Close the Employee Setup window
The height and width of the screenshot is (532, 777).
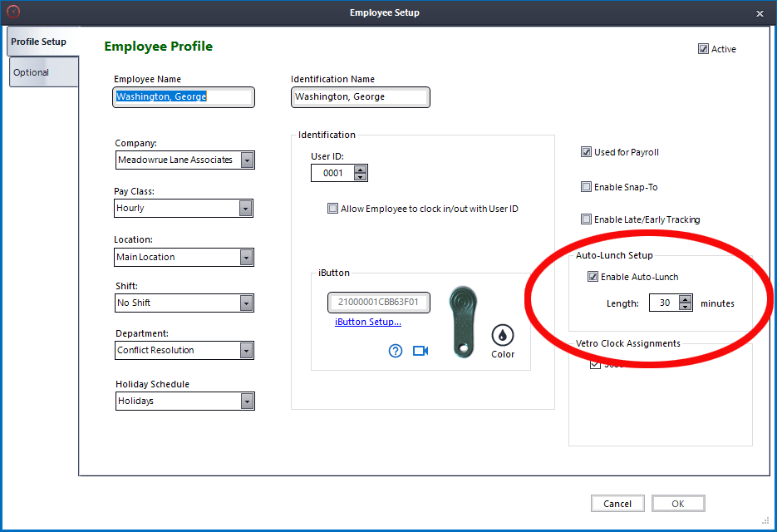[760, 13]
